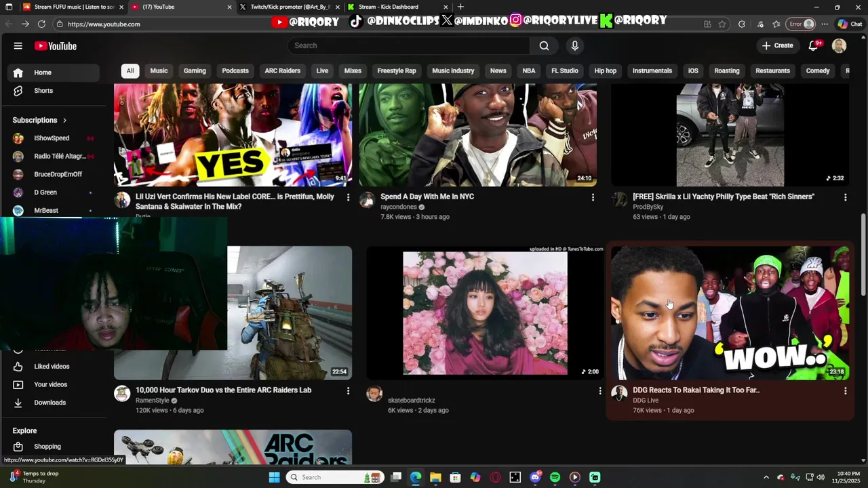Open the browser Settings and more ellipsis
This screenshot has height=488, width=868.
825,24
